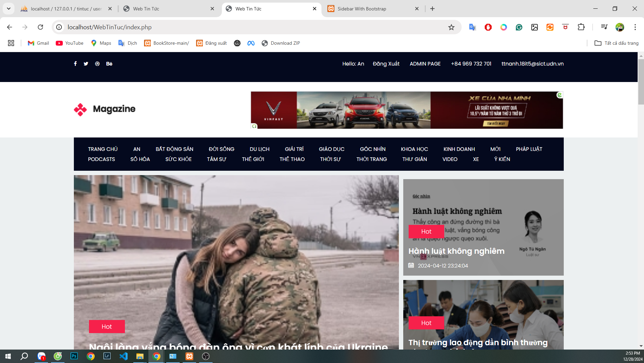Go back to previous page
This screenshot has height=363, width=644.
9,27
